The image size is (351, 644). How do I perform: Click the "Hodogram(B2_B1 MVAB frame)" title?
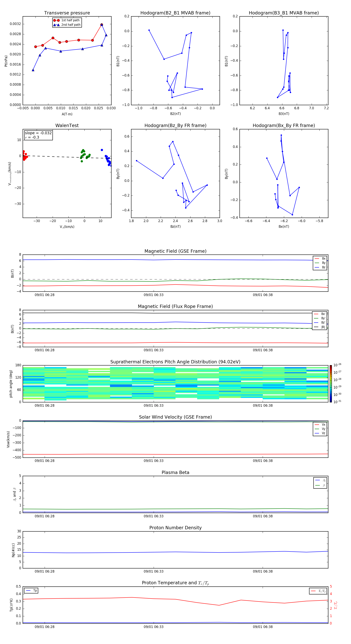click(x=175, y=13)
